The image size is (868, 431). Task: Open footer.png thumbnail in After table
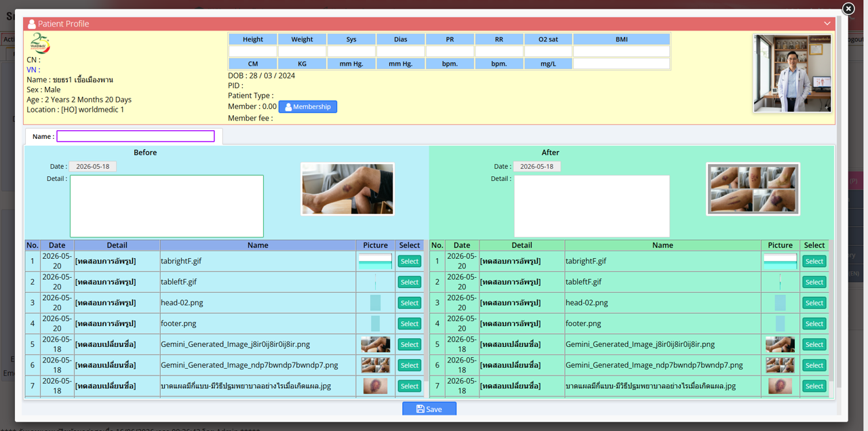(x=780, y=323)
